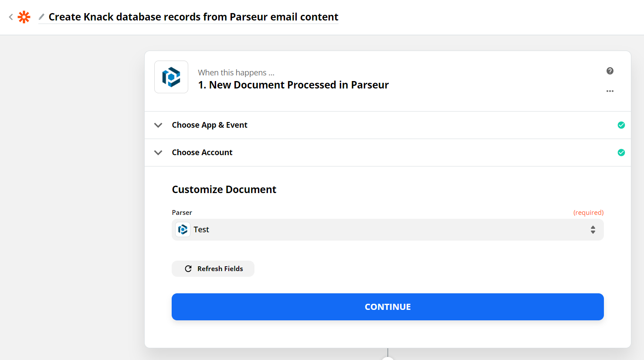Expand the Choose App & Event section
The image size is (644, 360).
point(158,125)
